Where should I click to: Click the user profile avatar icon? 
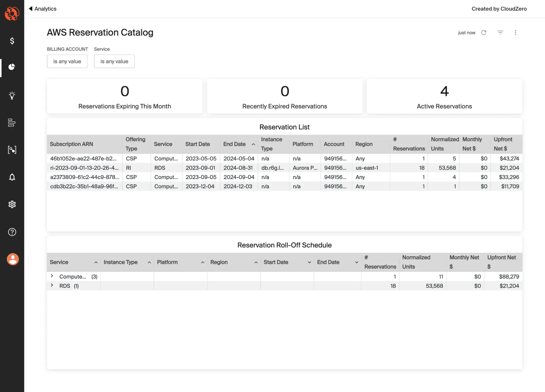pos(13,259)
